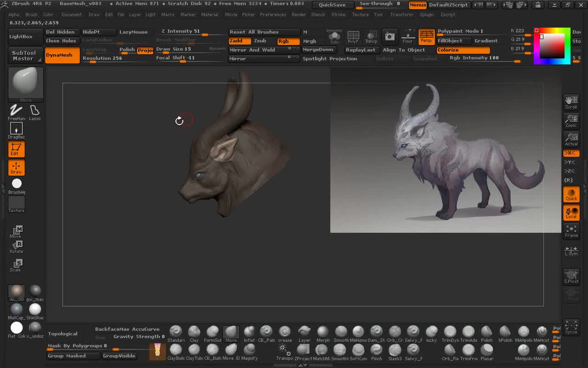
Task: Activate the Move transform tool in left shelf
Action: 17,232
